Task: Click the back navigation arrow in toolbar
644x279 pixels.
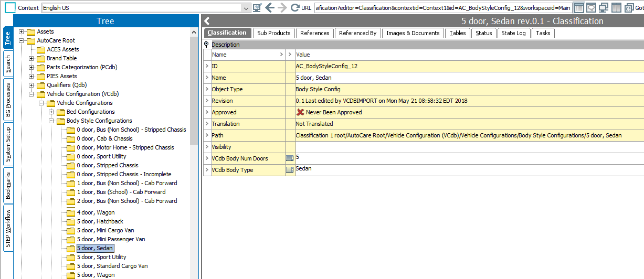Action: [270, 8]
